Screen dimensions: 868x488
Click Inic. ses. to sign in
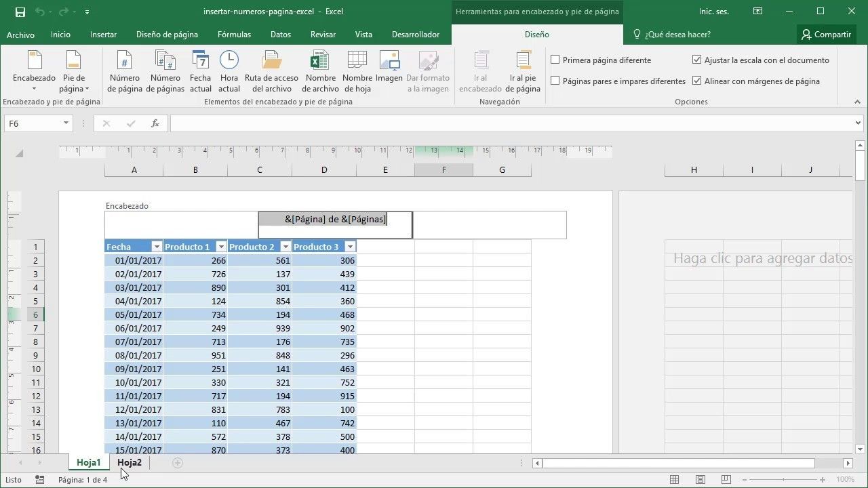tap(715, 12)
